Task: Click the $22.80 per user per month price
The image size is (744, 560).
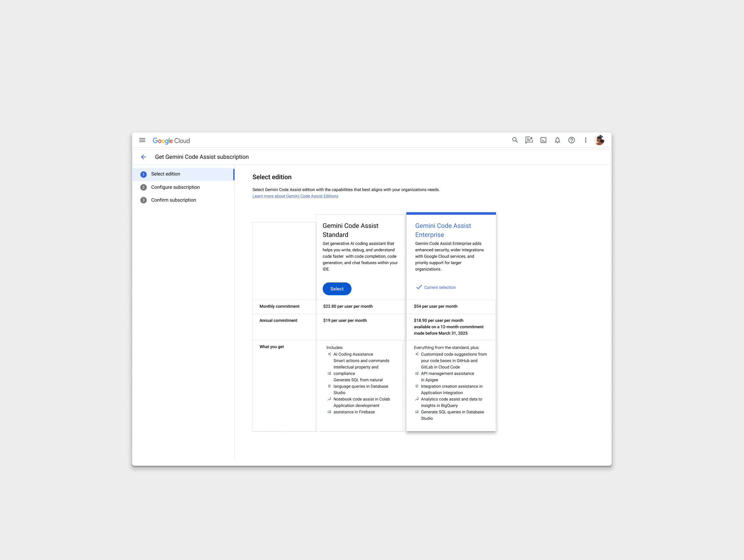Action: 348,306
